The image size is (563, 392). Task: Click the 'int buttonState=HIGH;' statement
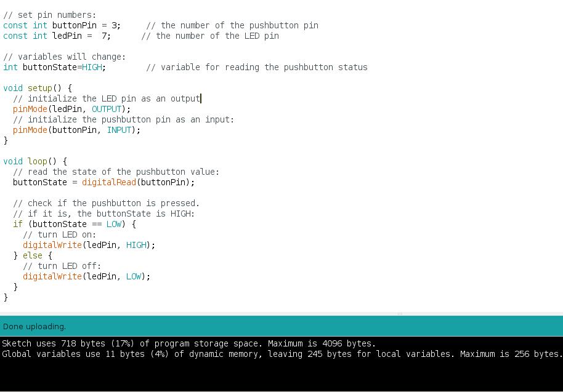coord(55,67)
